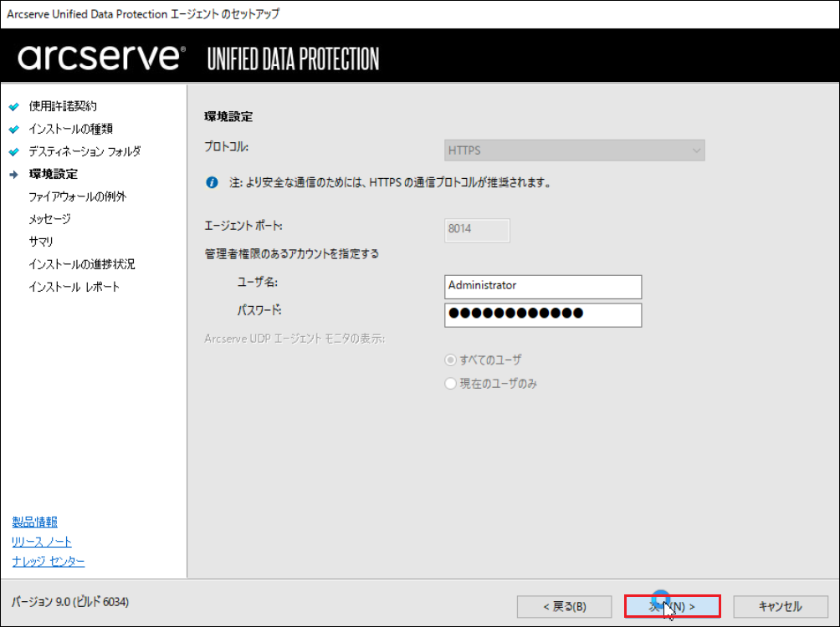Click the エージェント ポート field showing 8014
Viewport: 840px width, 627px height.
478,230
